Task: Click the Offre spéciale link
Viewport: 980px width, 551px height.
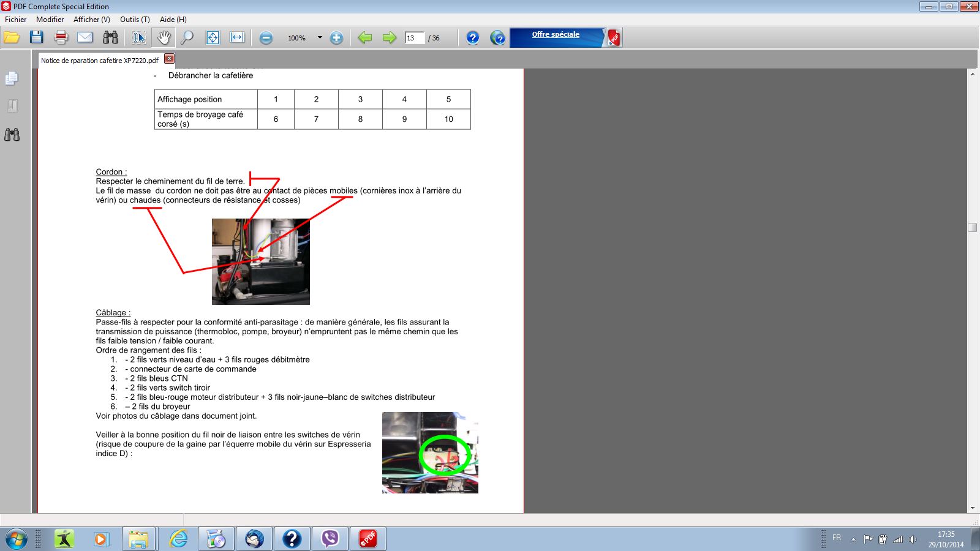Action: point(556,34)
